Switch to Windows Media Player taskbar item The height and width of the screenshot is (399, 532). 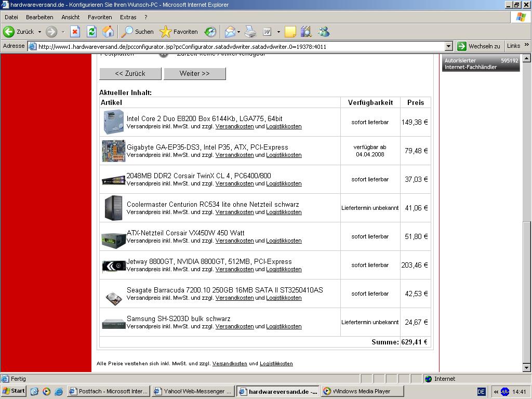[362, 391]
